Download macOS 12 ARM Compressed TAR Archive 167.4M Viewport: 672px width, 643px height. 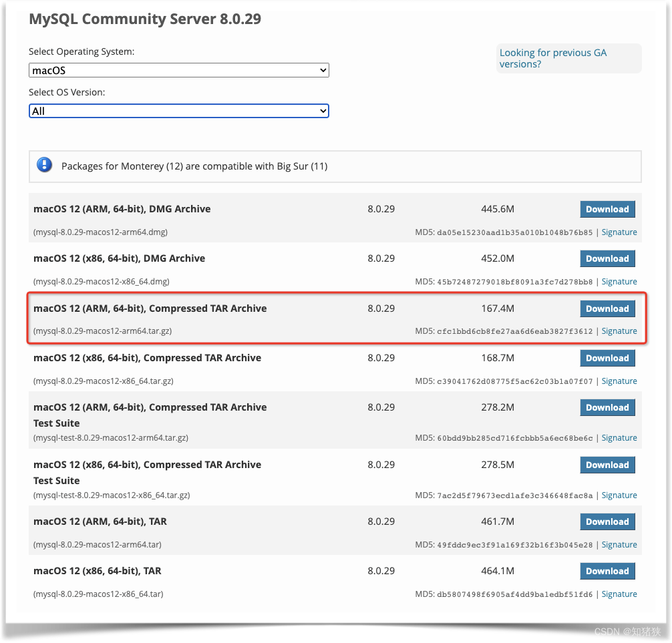pos(607,308)
